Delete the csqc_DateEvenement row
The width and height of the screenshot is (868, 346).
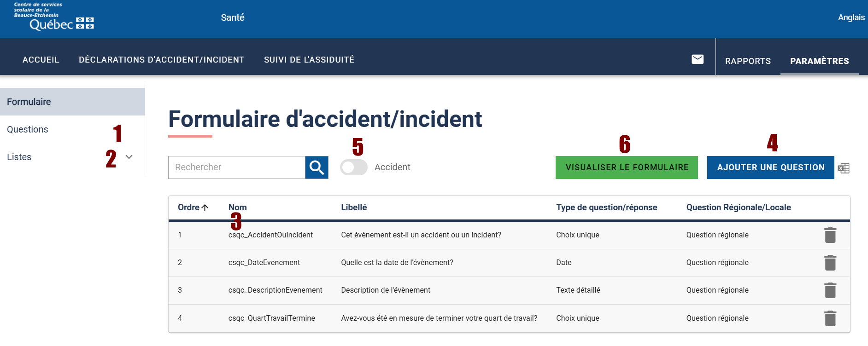(830, 263)
